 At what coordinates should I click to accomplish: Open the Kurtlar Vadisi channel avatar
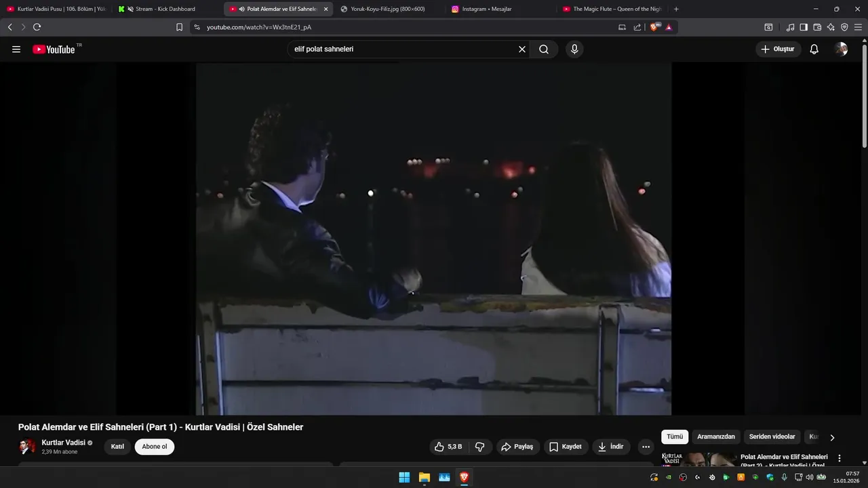27,447
